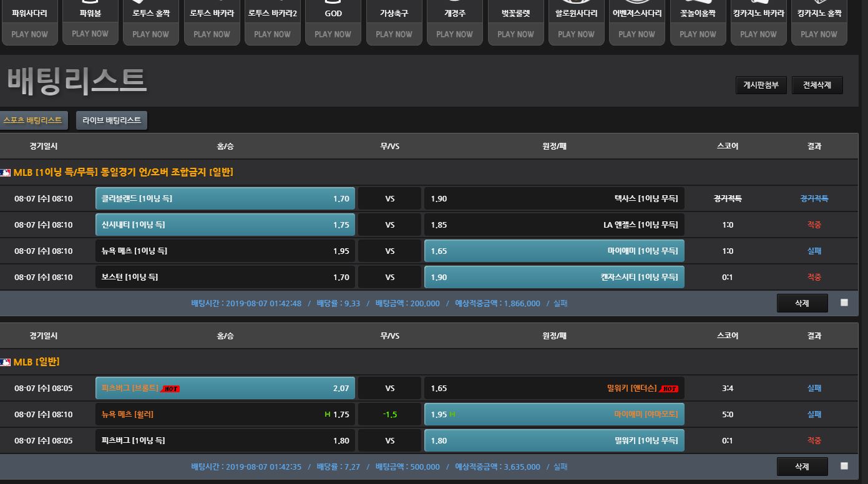The image size is (868, 484).
Task: Click the MLB logo beside 1이닝 득/무득 header
Action: click(6, 173)
